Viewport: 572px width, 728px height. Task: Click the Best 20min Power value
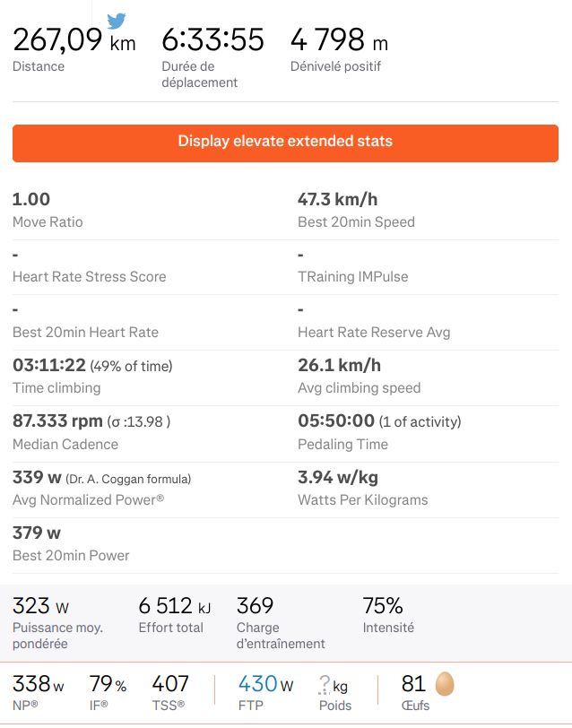[x=37, y=533]
